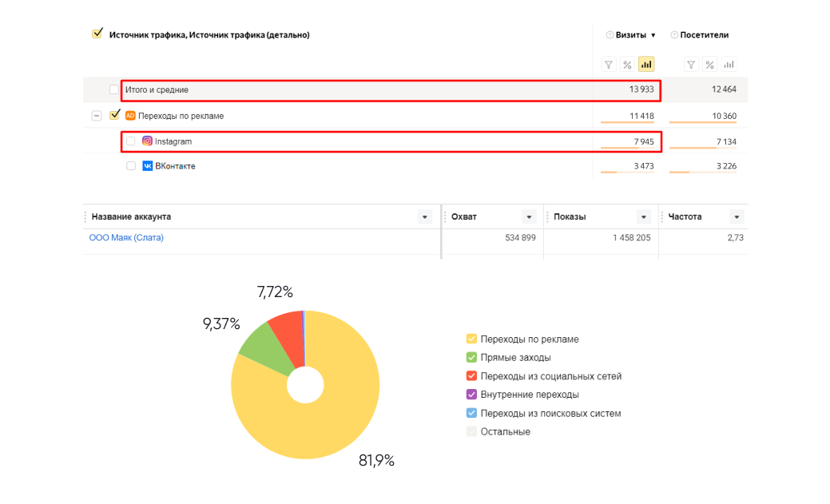Image resolution: width=830 pixels, height=504 pixels.
Task: Click the Посетители column header
Action: (x=704, y=35)
